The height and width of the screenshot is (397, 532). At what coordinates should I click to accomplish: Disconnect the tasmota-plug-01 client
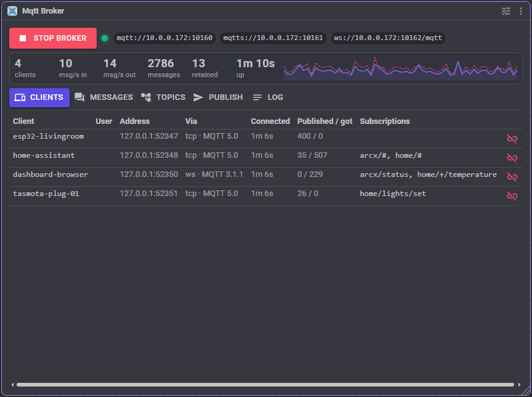pyautogui.click(x=512, y=196)
